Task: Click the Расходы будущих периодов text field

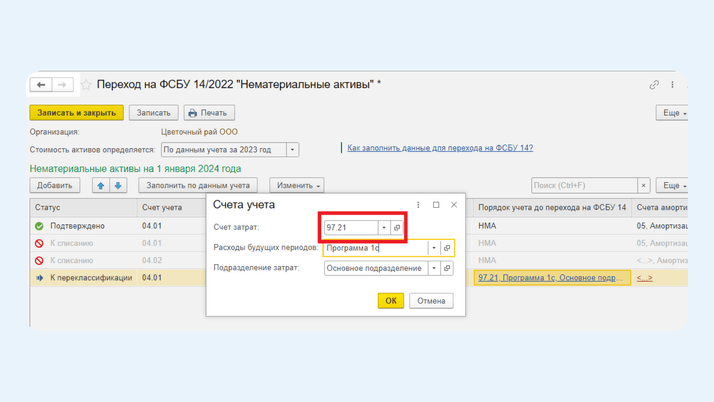Action: (x=376, y=248)
